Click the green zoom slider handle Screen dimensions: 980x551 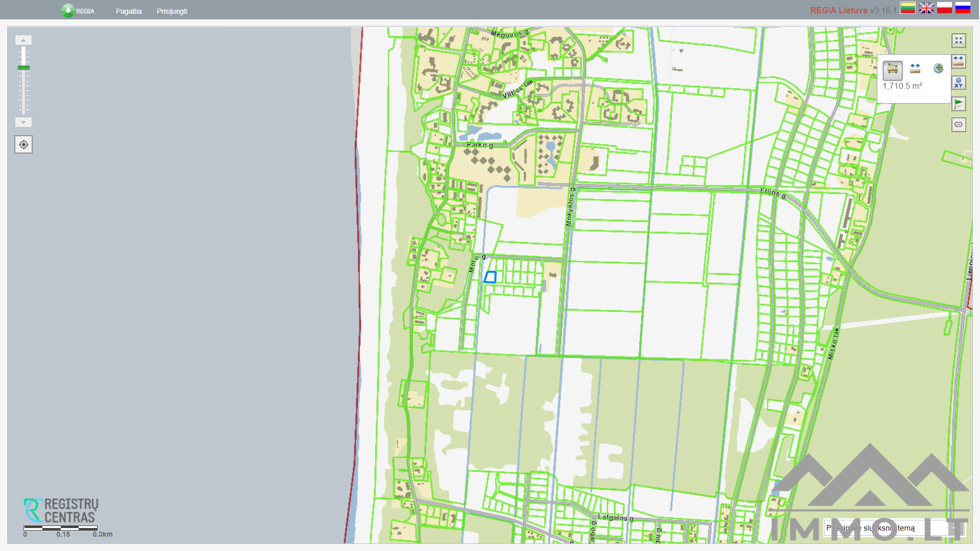click(x=23, y=67)
